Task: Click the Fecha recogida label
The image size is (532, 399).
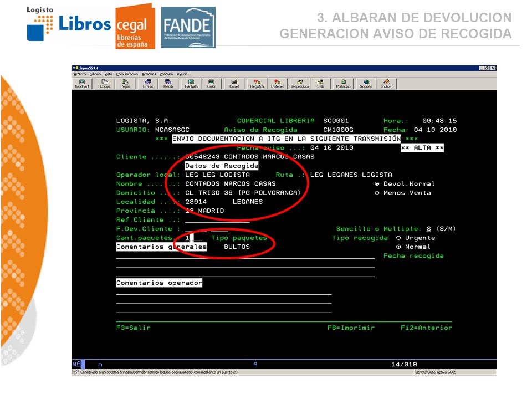Action: point(413,256)
